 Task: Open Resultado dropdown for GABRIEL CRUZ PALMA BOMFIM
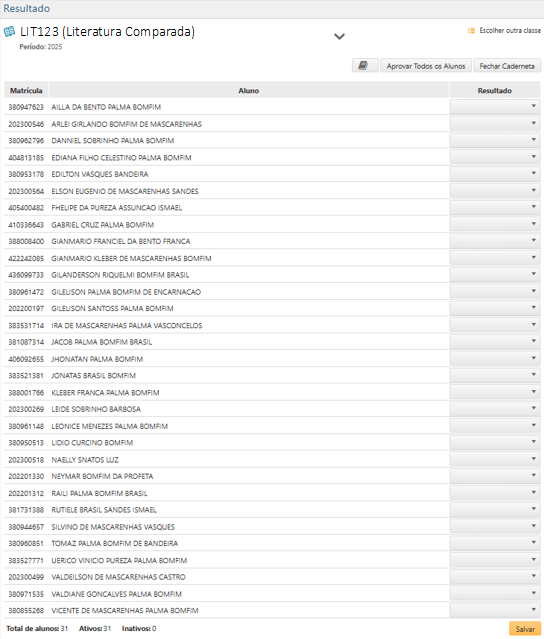tap(495, 224)
